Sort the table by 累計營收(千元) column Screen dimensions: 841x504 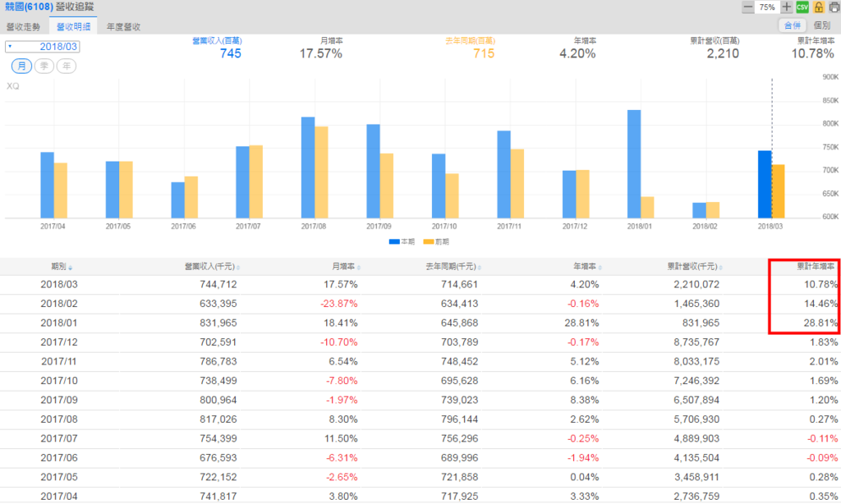[695, 267]
